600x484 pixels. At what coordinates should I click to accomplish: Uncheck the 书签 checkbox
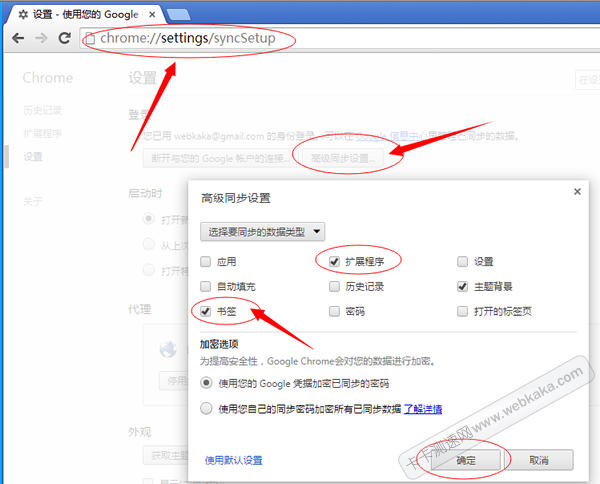[x=206, y=311]
